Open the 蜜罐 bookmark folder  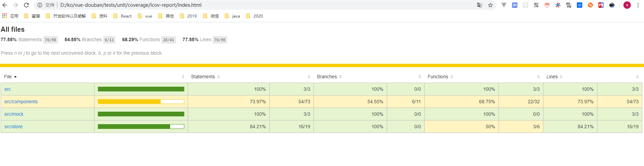tap(32, 16)
